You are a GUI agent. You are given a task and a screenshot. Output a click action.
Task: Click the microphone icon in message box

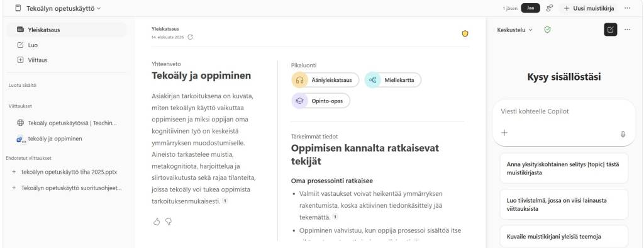point(623,133)
